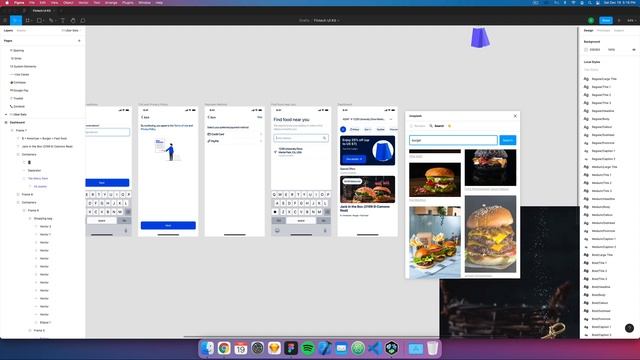Switch to the Prototype tab

click(x=603, y=31)
